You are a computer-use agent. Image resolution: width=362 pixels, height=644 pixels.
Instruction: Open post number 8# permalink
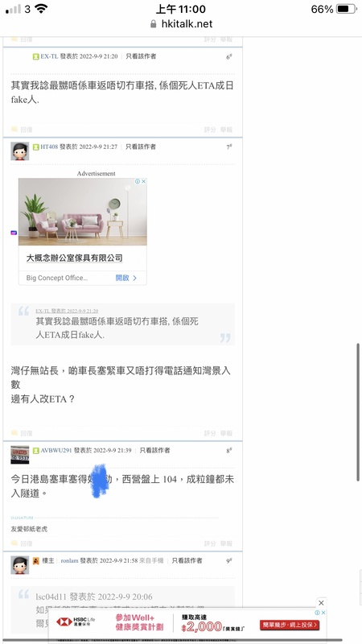point(228,451)
